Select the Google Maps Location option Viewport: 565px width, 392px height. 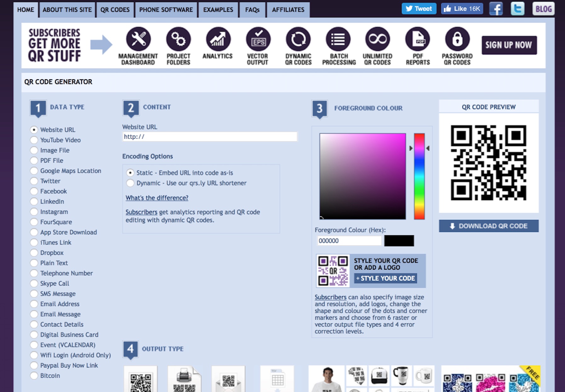point(34,171)
